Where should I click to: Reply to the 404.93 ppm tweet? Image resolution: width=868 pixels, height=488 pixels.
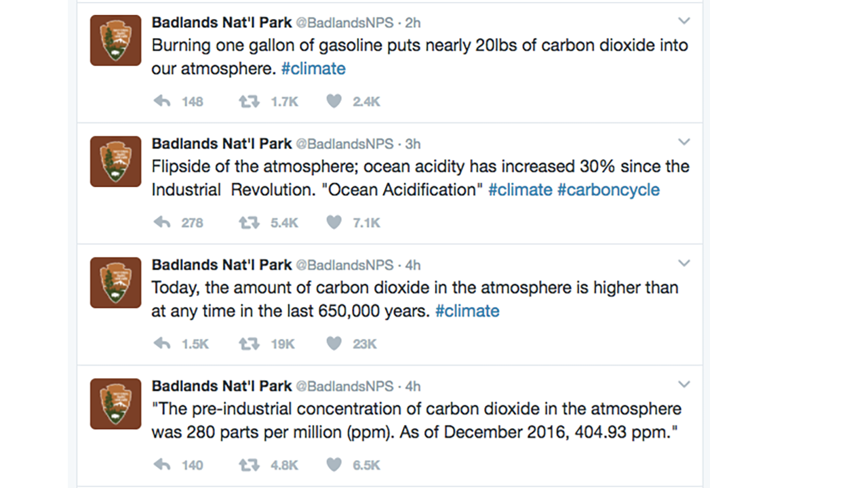coord(161,465)
